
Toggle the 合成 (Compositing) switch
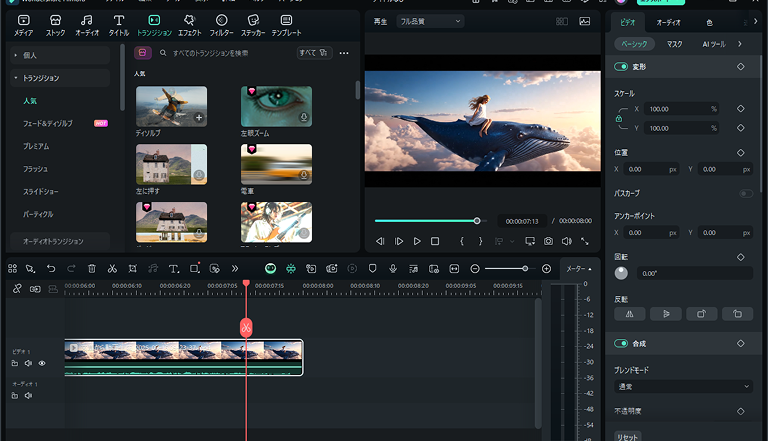coord(621,343)
